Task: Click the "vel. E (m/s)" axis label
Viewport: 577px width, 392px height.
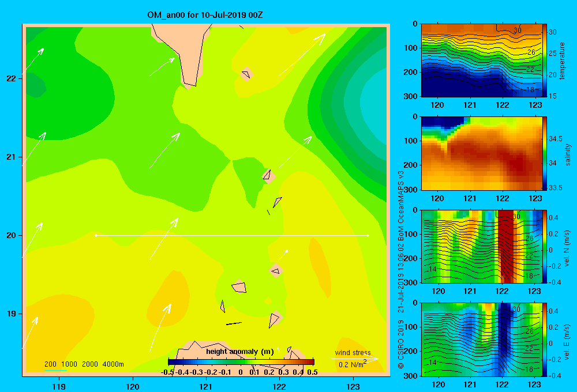Action: click(567, 341)
